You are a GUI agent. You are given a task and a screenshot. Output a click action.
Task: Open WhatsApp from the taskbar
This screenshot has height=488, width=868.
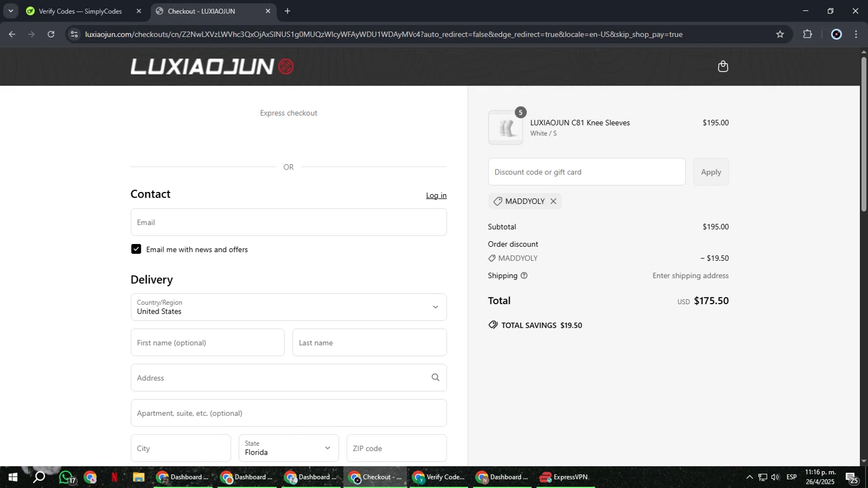65,478
